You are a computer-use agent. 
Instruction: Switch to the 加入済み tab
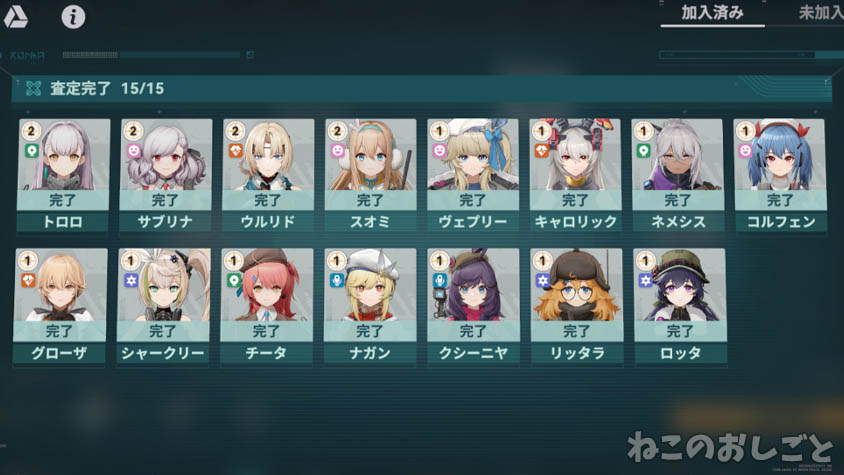712,12
